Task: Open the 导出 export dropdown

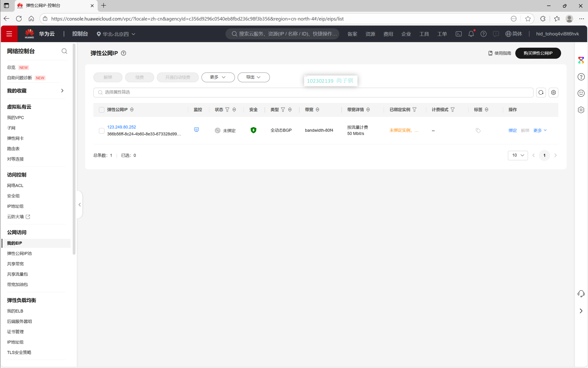Action: 253,77
